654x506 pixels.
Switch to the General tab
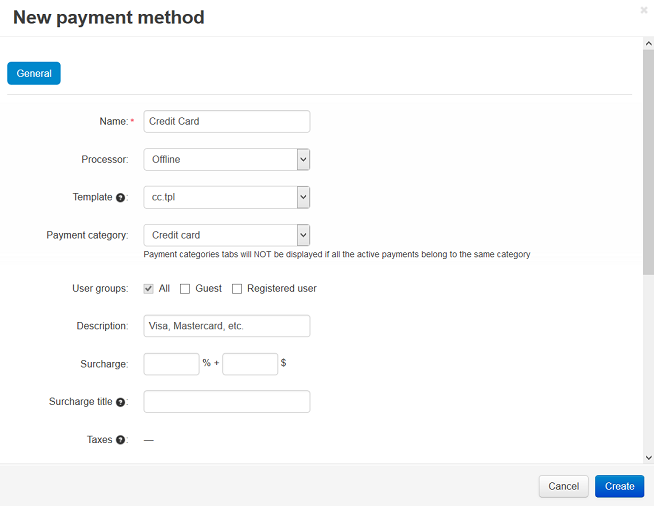pos(34,73)
